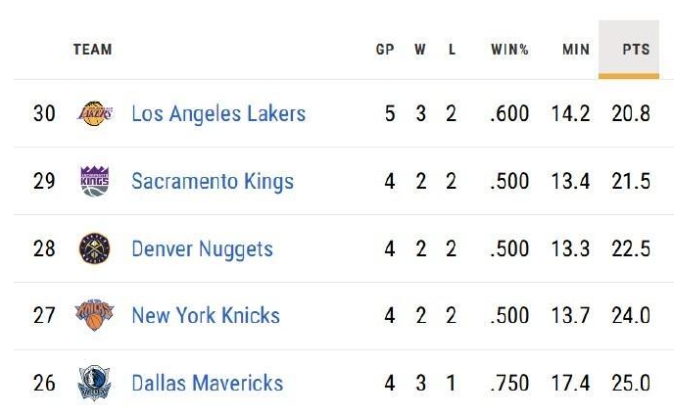Click the Los Angeles Lakers logo icon
Image resolution: width=680 pixels, height=413 pixels.
(95, 114)
